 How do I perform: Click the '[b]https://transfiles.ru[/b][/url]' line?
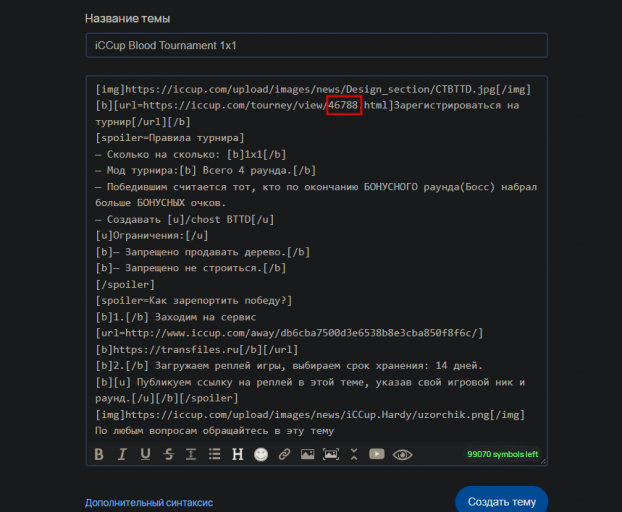tap(196, 350)
